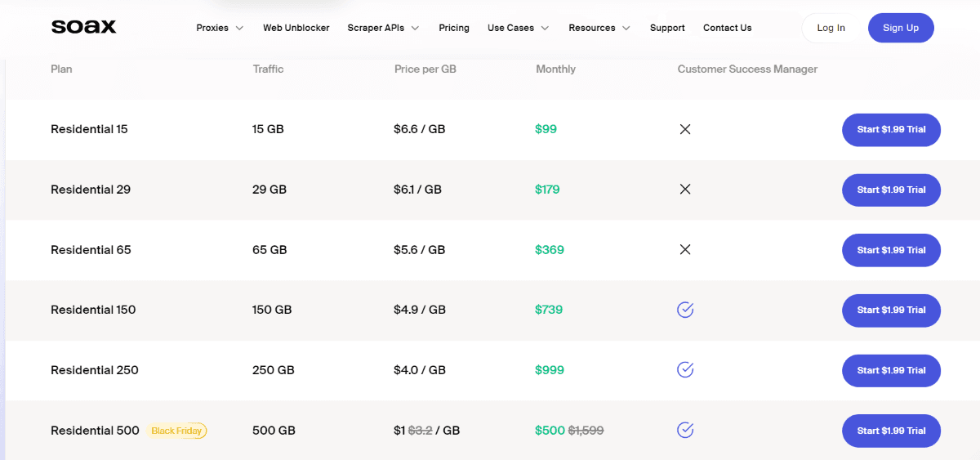
Task: Click the Black Friday badge
Action: tap(176, 431)
